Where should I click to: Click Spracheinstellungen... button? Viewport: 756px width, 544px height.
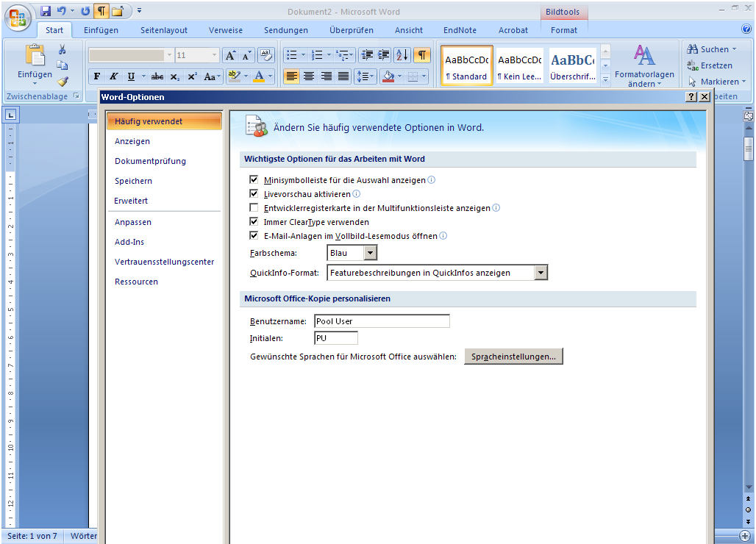[513, 357]
